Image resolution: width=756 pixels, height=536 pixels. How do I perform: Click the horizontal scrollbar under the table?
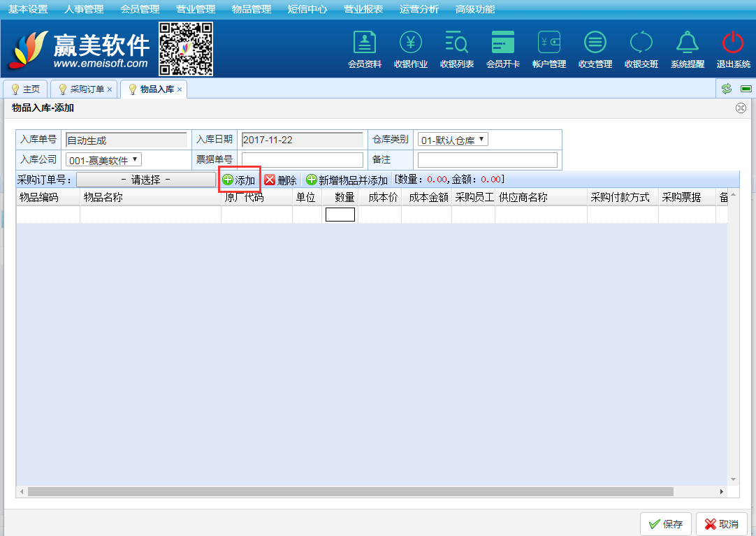349,492
